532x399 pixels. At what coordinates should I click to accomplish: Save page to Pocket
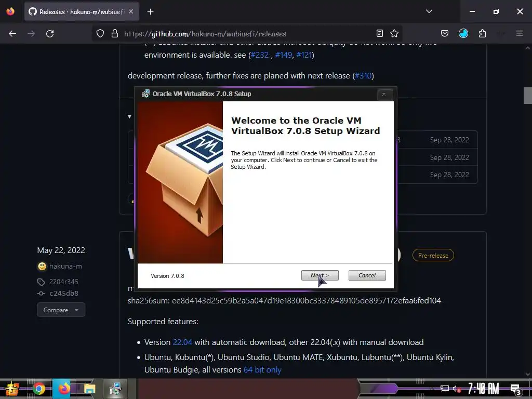point(445,34)
